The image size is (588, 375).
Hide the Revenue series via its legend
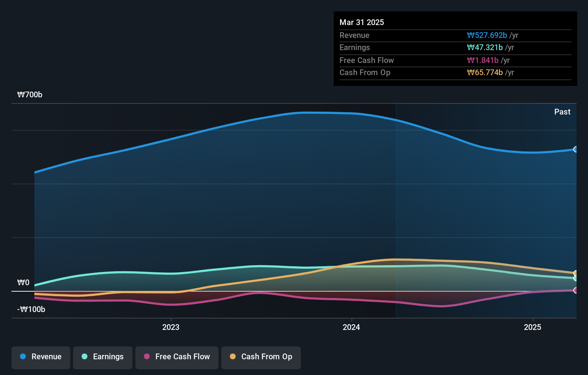[x=40, y=357]
